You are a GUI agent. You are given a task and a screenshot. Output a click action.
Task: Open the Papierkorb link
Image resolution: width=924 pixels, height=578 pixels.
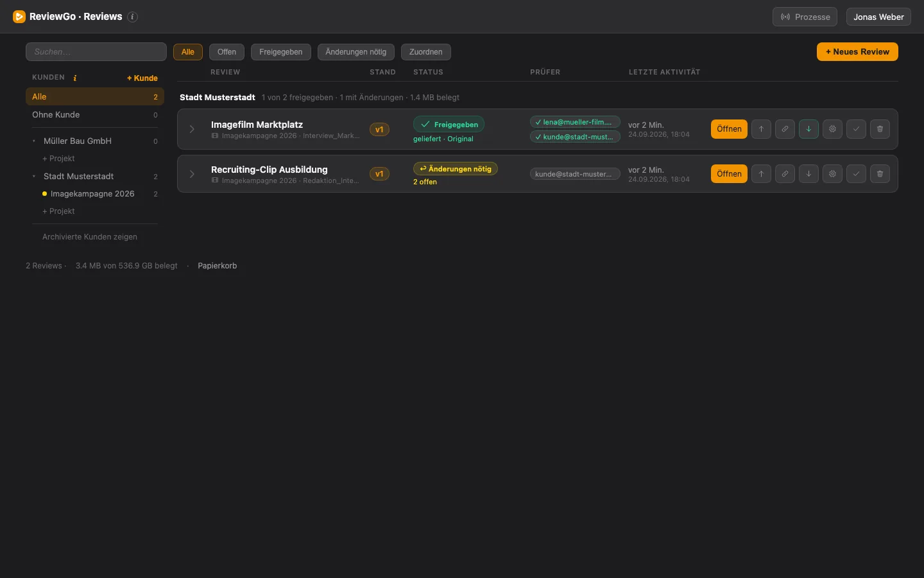click(218, 266)
